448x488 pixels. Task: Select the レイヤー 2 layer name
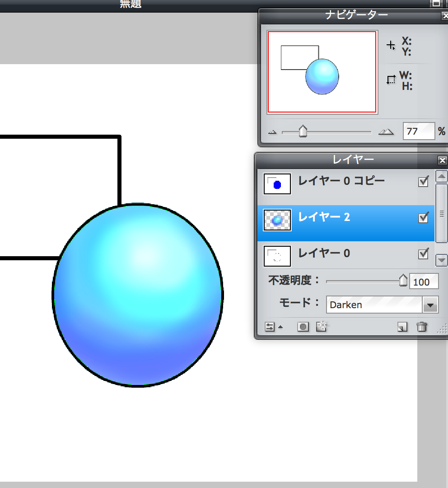coord(324,217)
